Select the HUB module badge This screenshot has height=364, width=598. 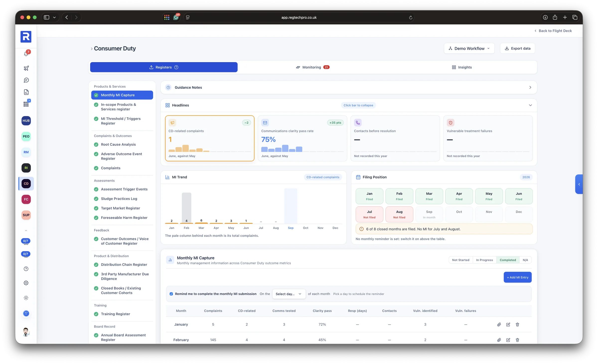(26, 121)
